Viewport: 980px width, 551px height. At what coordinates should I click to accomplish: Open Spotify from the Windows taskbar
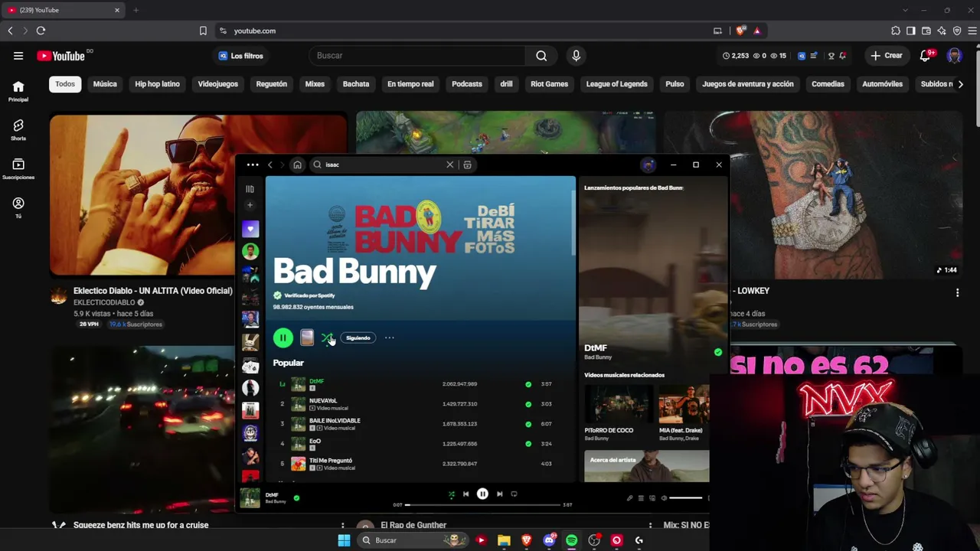[x=571, y=540]
